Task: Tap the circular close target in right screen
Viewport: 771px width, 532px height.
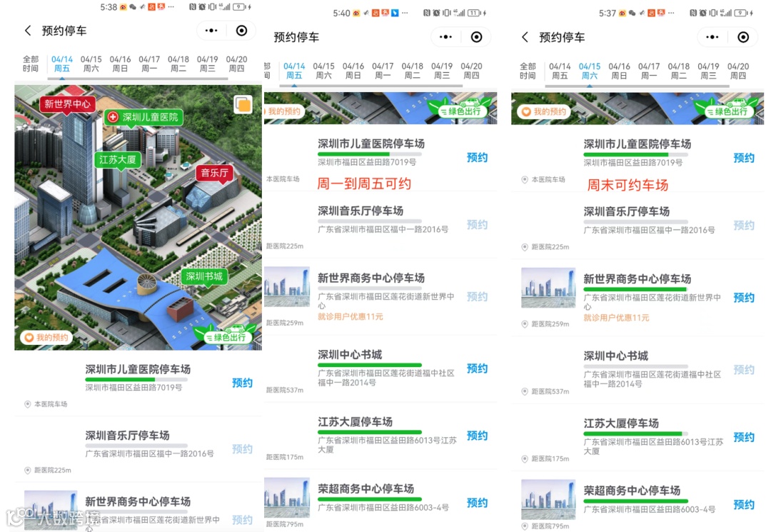Action: [743, 37]
